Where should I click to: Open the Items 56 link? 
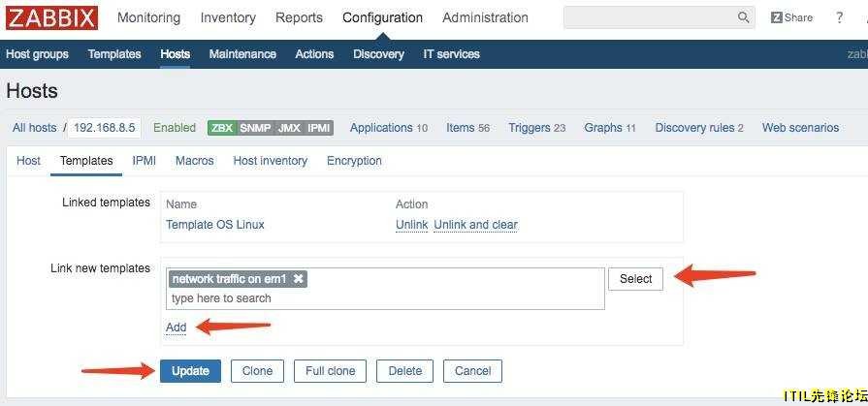[x=467, y=128]
